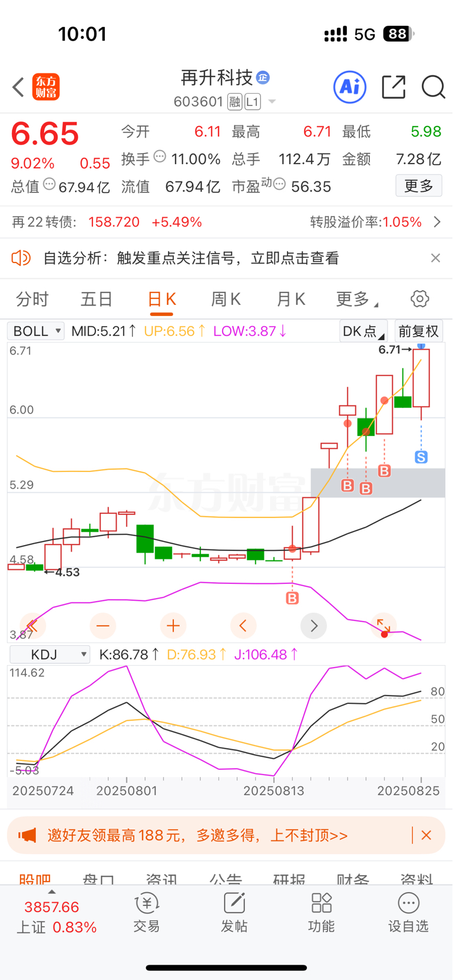Close the invite friends banner
Screen dimensions: 453x980
point(426,835)
